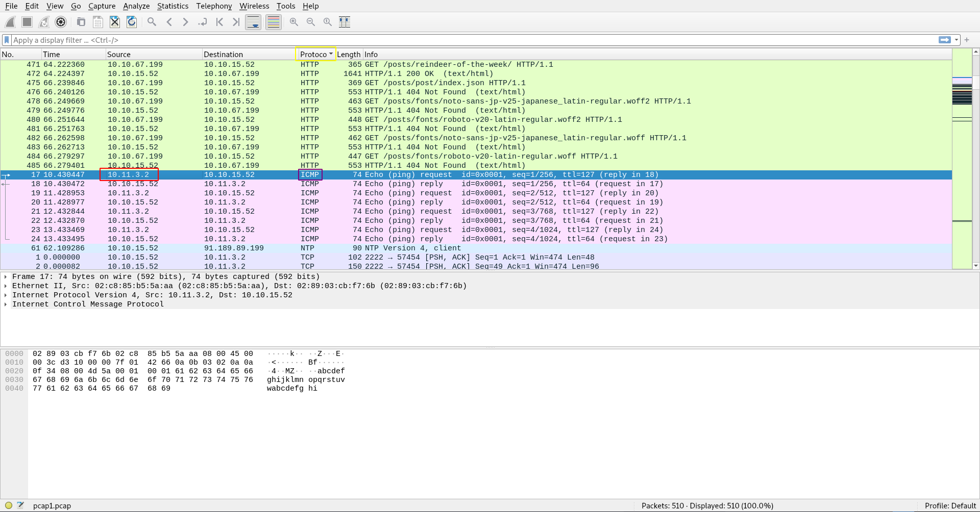Click into the display filter field
The height and width of the screenshot is (512, 980).
point(459,40)
